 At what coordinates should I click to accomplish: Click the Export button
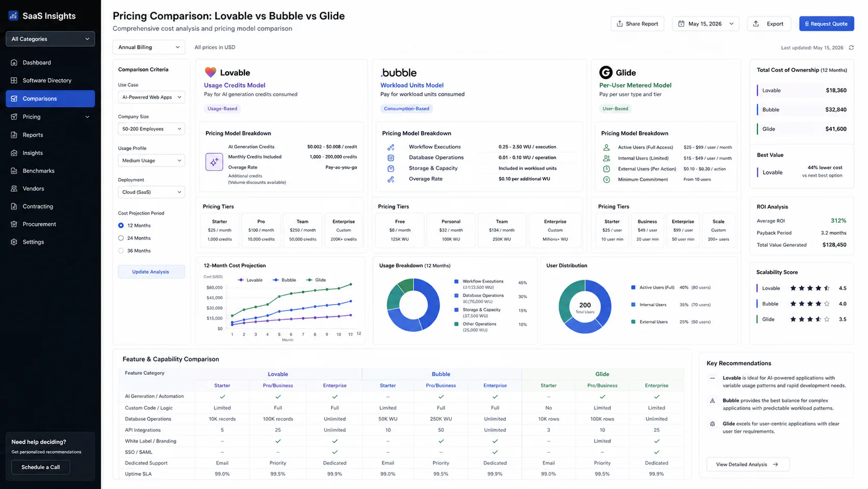[x=769, y=23]
